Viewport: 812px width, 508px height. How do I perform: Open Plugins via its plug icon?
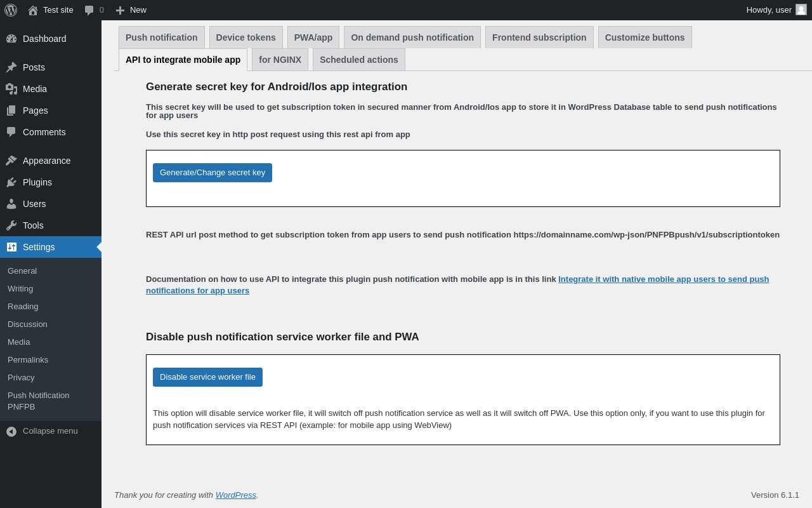(x=11, y=182)
